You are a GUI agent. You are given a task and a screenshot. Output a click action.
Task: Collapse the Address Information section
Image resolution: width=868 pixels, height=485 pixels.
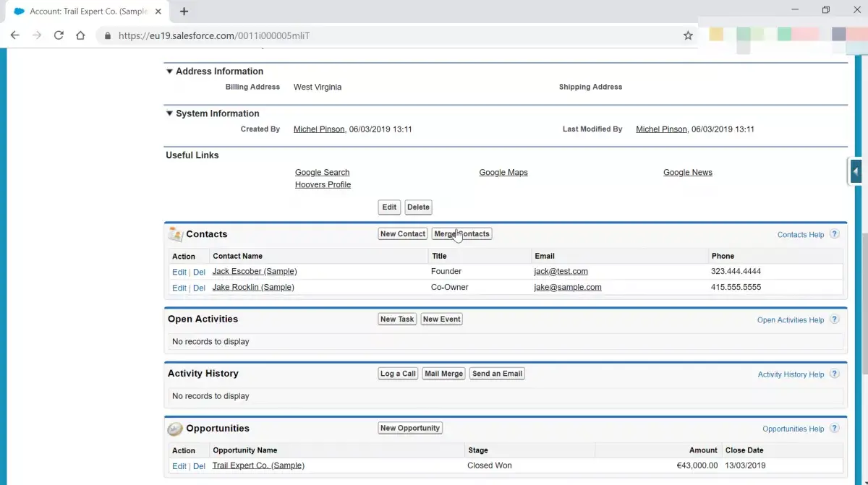point(169,71)
